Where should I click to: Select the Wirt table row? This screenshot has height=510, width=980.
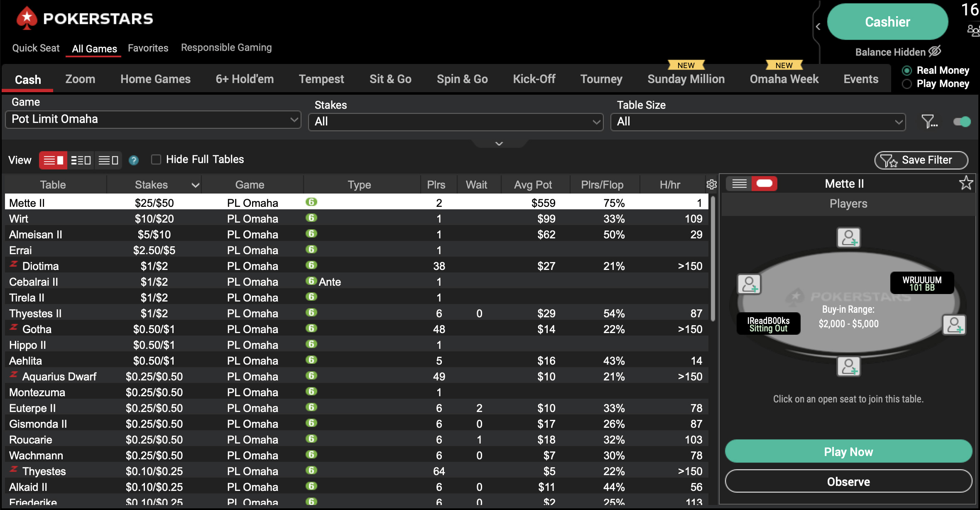click(356, 218)
